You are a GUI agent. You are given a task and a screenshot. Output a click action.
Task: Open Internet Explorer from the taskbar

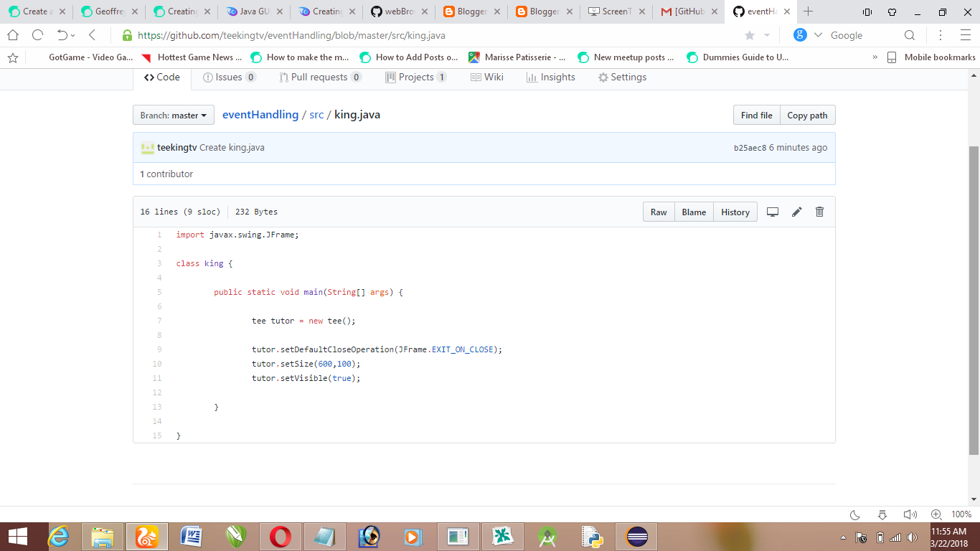pos(59,537)
